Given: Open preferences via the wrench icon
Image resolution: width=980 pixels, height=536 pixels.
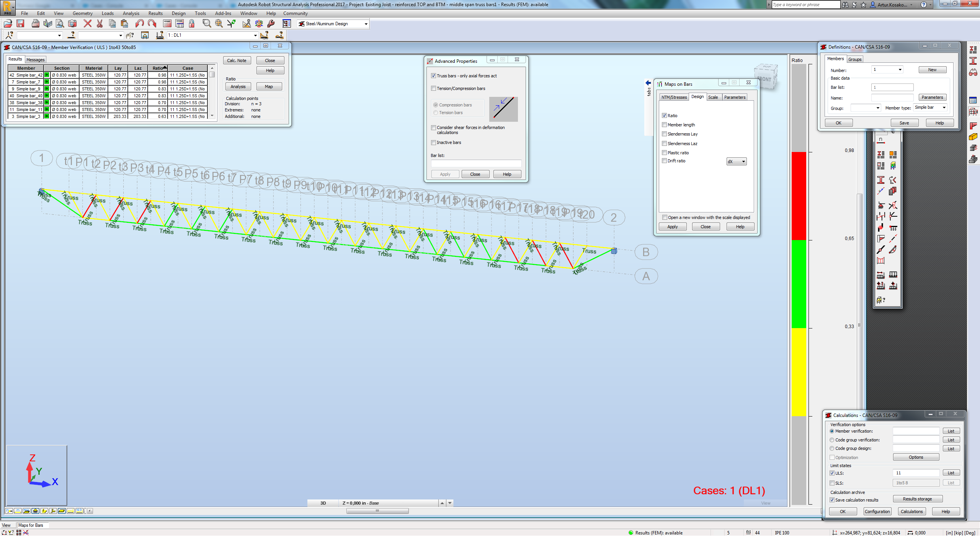Looking at the screenshot, I should pos(271,24).
